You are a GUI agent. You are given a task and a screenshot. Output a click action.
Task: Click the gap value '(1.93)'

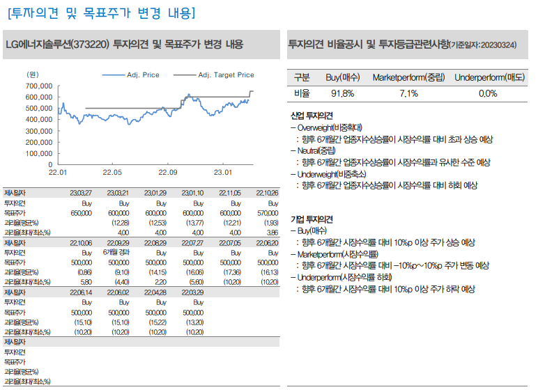tap(271, 223)
